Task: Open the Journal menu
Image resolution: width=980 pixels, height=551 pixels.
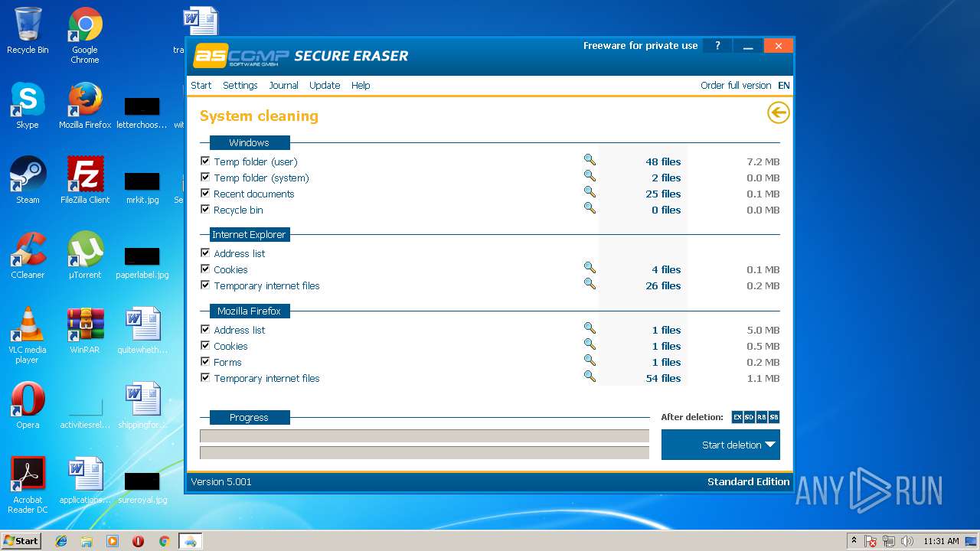Action: pos(283,85)
